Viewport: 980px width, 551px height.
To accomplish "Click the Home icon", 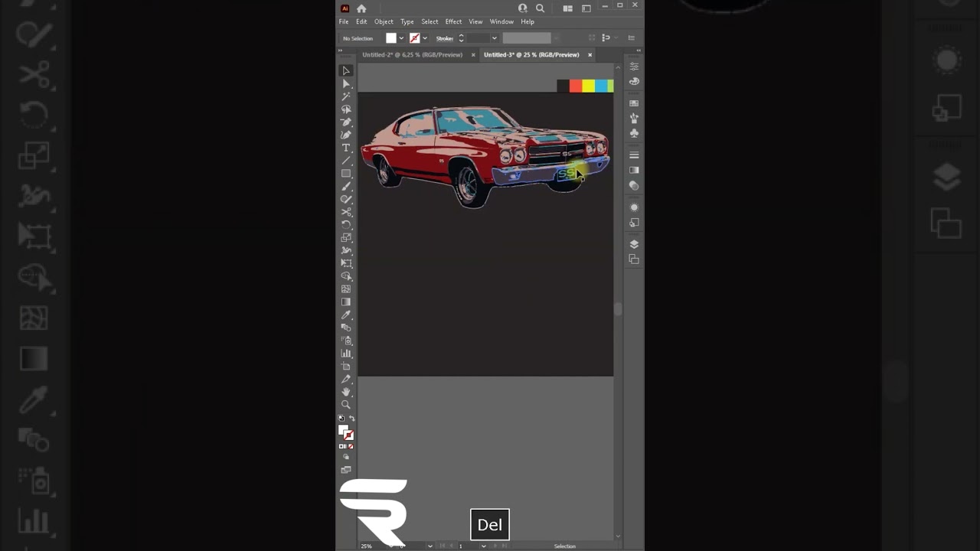I will 361,8.
